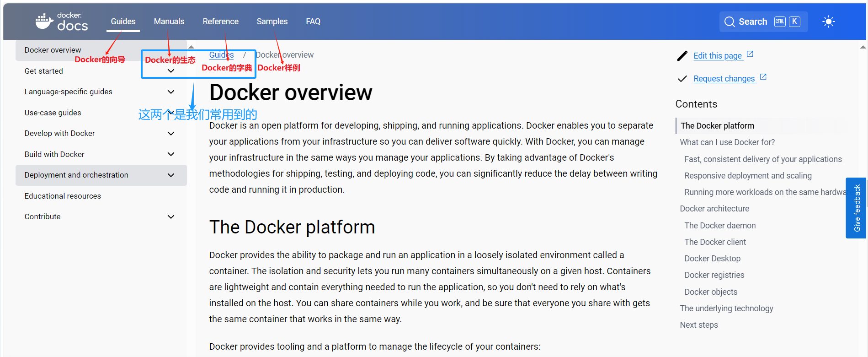Click The Docker platform section heading
The image size is (868, 357).
292,227
